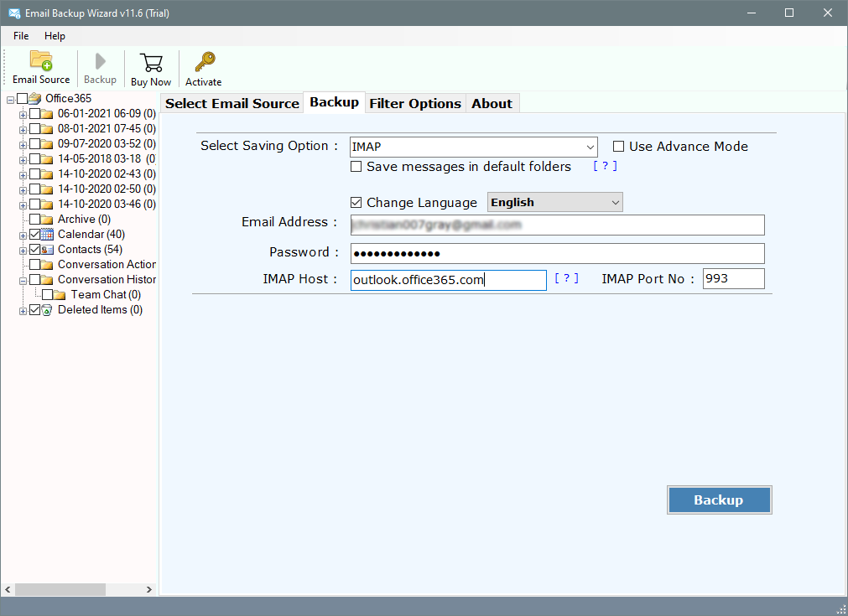Check the Archive (0) checkbox
Viewport: 848px width, 616px height.
pyautogui.click(x=34, y=220)
